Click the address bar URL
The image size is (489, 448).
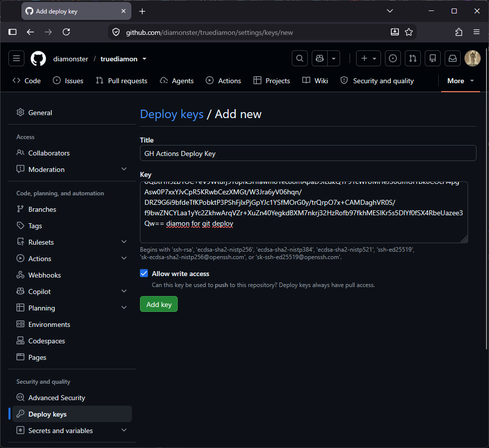[209, 32]
